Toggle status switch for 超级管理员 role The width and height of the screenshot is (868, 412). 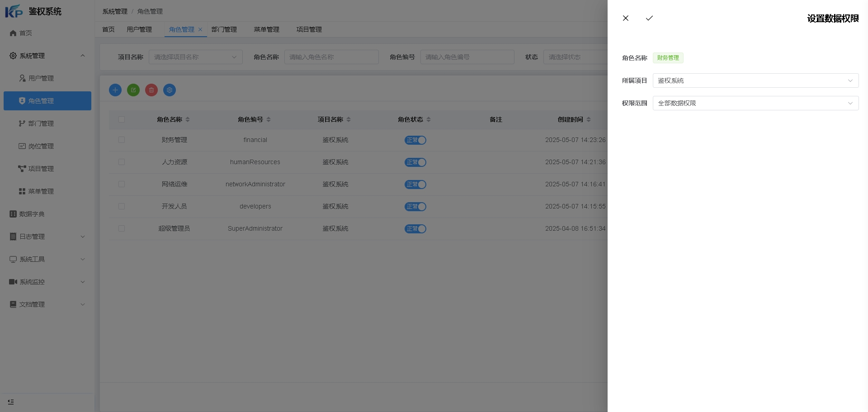(415, 229)
